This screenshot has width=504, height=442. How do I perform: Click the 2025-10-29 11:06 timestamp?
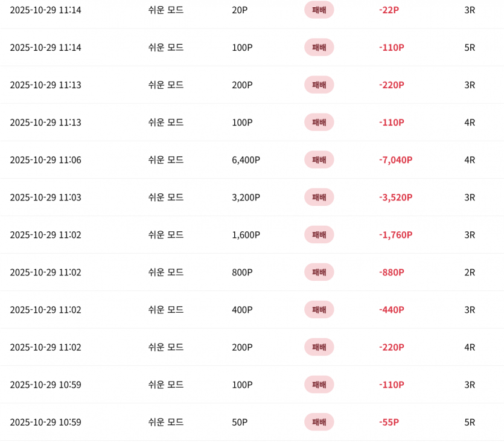(45, 160)
